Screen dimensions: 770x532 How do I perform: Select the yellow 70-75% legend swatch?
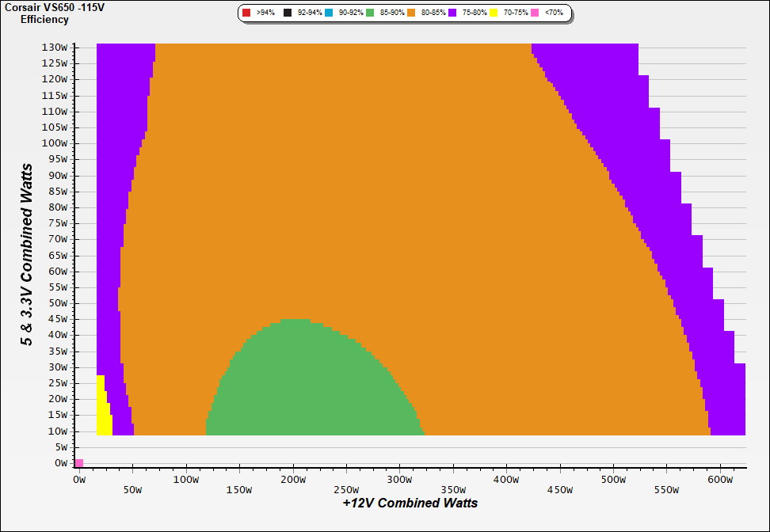click(494, 13)
